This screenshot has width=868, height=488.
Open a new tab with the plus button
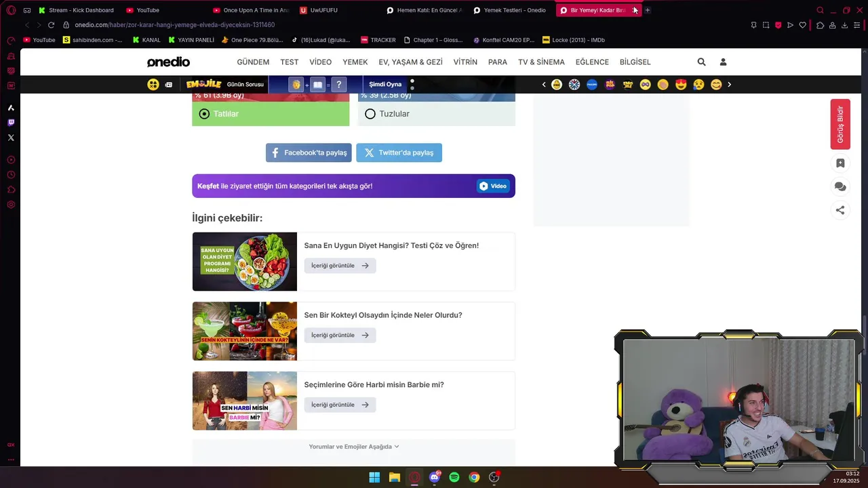tap(648, 10)
